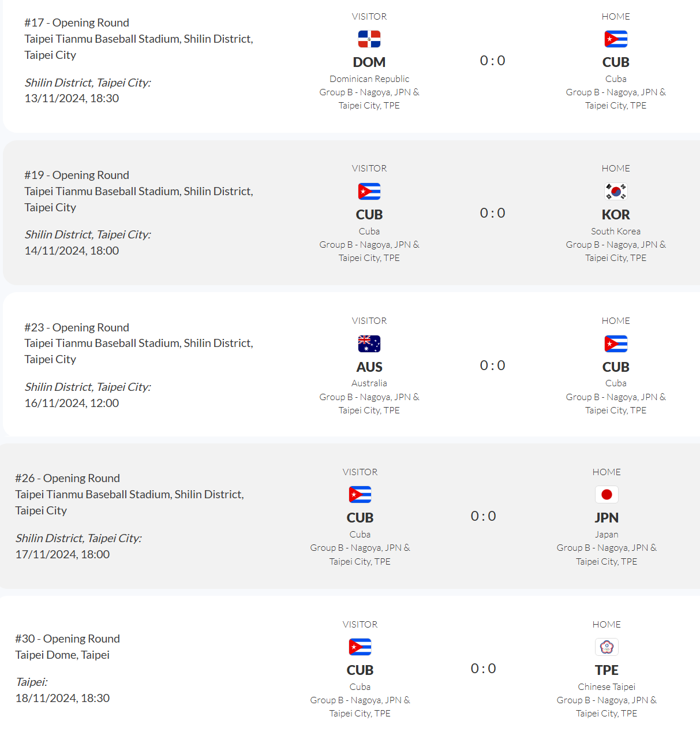Click the 16/11/2024, 12:00 game date
700x739 pixels.
coord(72,403)
